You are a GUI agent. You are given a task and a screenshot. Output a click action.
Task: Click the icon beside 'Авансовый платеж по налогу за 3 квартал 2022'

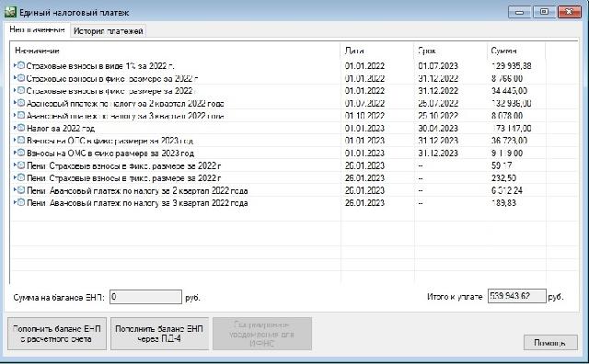(x=21, y=115)
